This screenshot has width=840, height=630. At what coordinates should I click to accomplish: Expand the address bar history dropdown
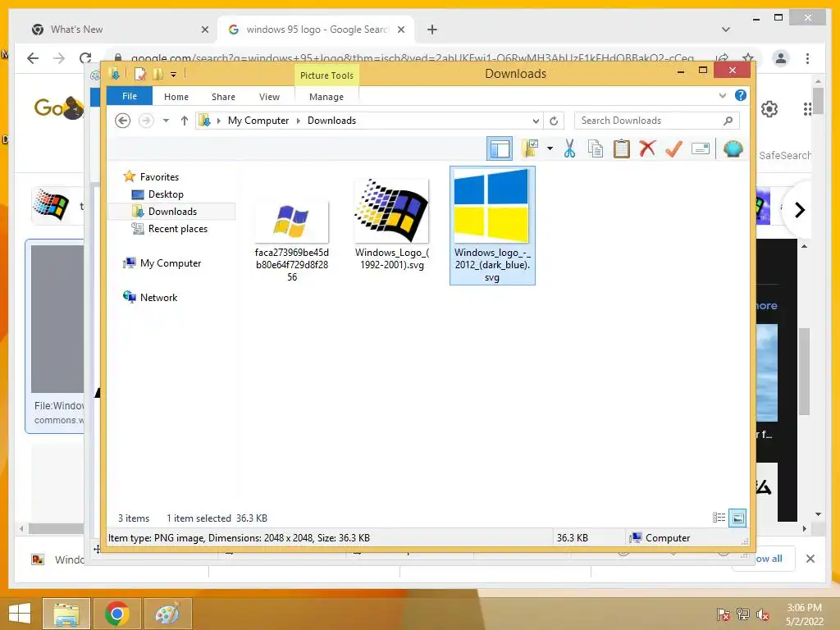(535, 121)
